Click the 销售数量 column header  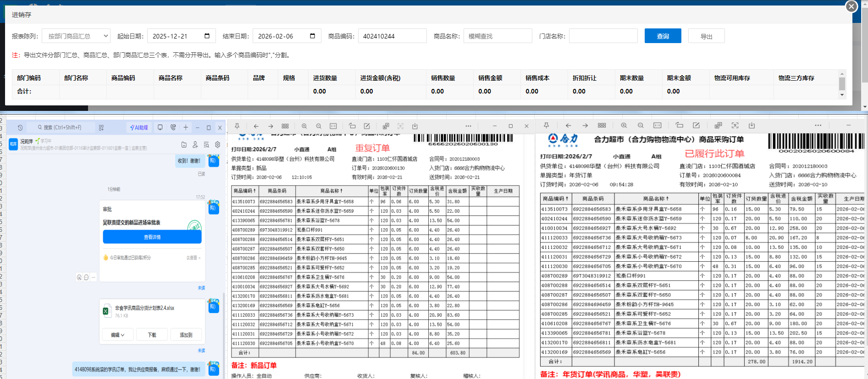point(443,78)
